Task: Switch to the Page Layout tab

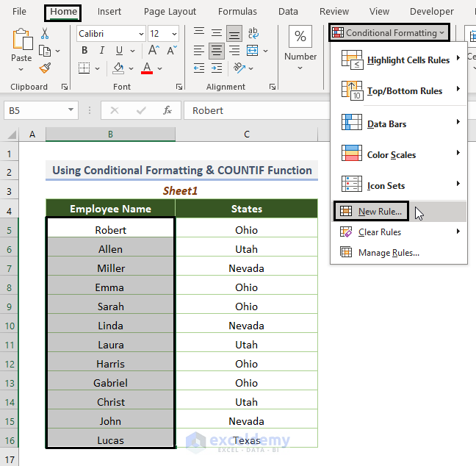Action: tap(170, 12)
